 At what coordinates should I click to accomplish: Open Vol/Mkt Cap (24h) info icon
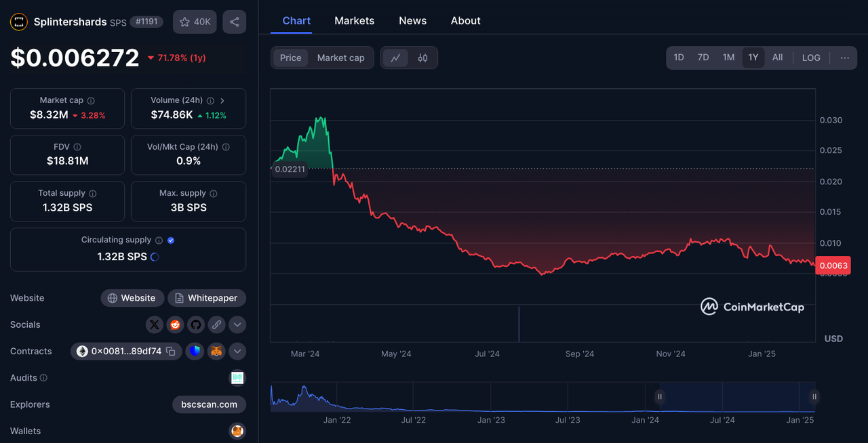(x=226, y=147)
